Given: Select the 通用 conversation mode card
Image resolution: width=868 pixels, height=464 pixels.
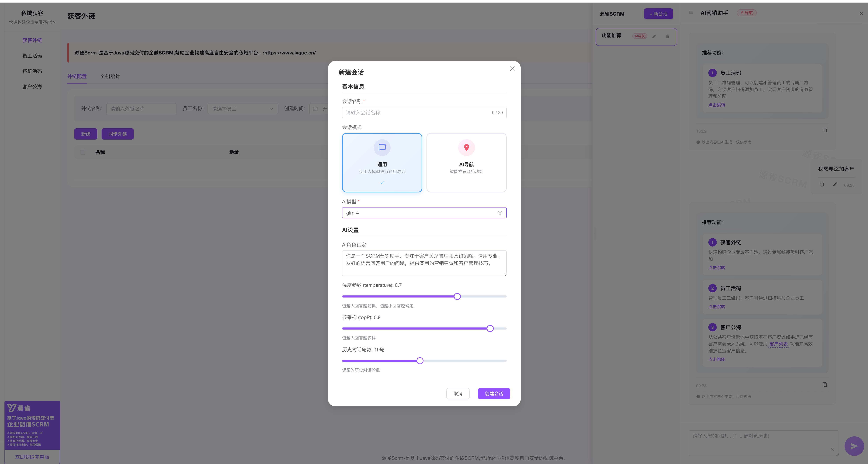Looking at the screenshot, I should pyautogui.click(x=382, y=163).
